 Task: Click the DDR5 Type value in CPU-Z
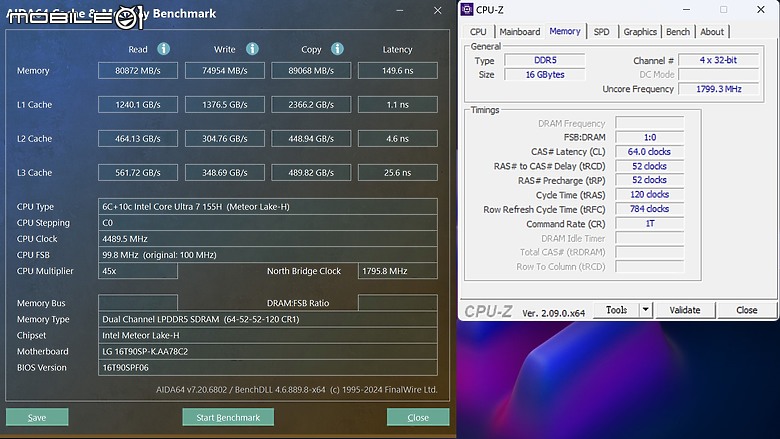(x=545, y=60)
